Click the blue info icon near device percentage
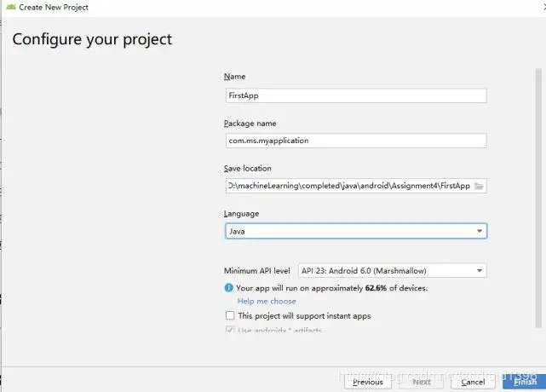Viewport: 546px width, 392px height. (x=229, y=288)
